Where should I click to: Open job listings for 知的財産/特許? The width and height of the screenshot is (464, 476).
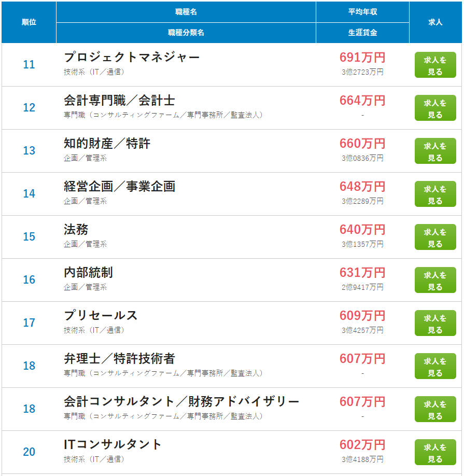[435, 151]
